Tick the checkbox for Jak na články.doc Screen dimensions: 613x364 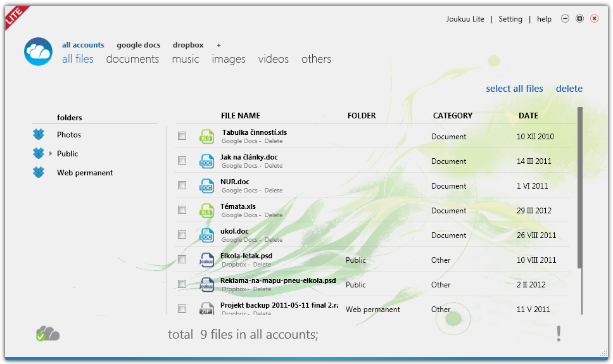(x=182, y=160)
